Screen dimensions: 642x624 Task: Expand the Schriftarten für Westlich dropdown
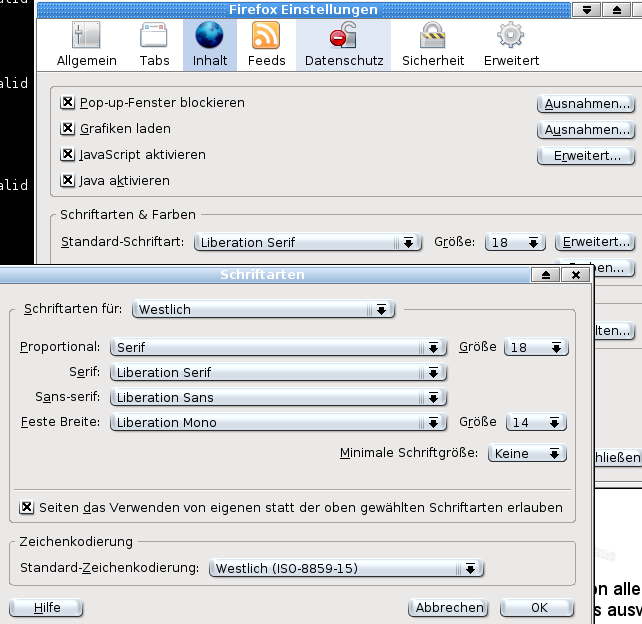coord(264,310)
